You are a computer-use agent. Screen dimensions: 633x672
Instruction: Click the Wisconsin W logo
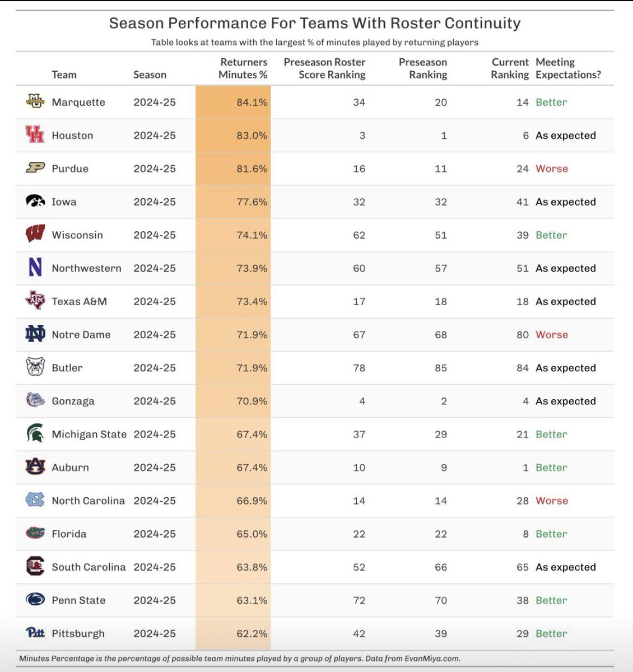[x=35, y=234]
